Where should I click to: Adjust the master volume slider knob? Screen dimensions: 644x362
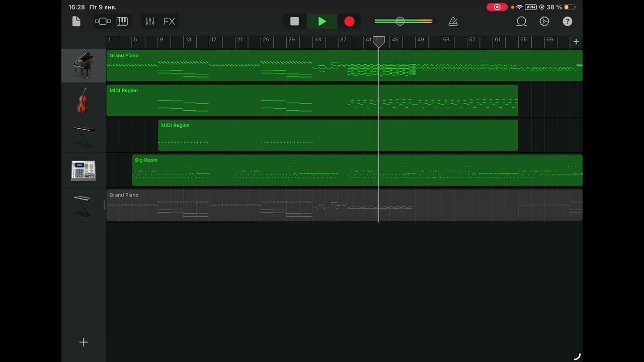[x=400, y=21]
